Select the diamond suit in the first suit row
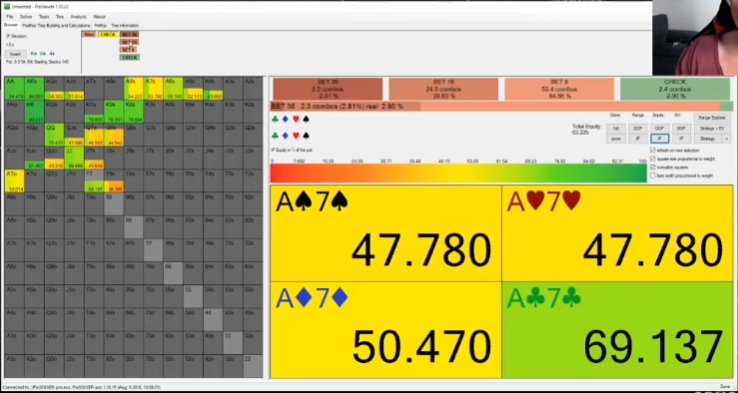Screen dimensions: 738x393 (285, 120)
